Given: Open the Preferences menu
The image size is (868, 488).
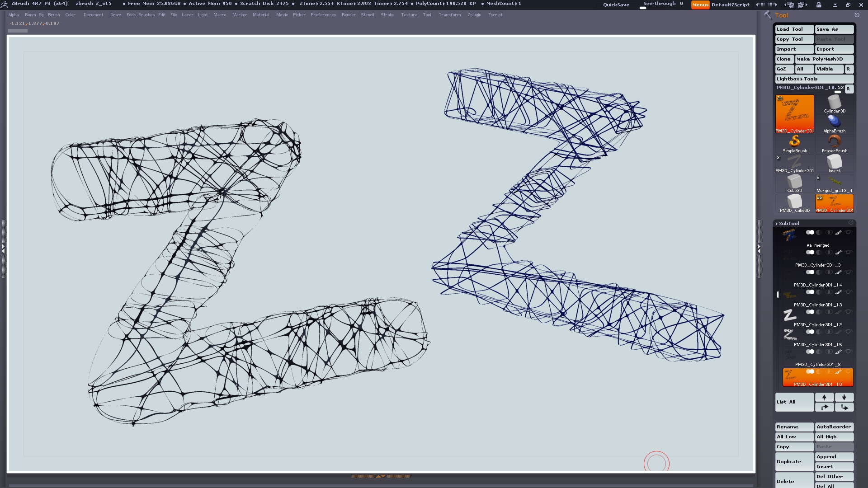Looking at the screenshot, I should point(323,15).
